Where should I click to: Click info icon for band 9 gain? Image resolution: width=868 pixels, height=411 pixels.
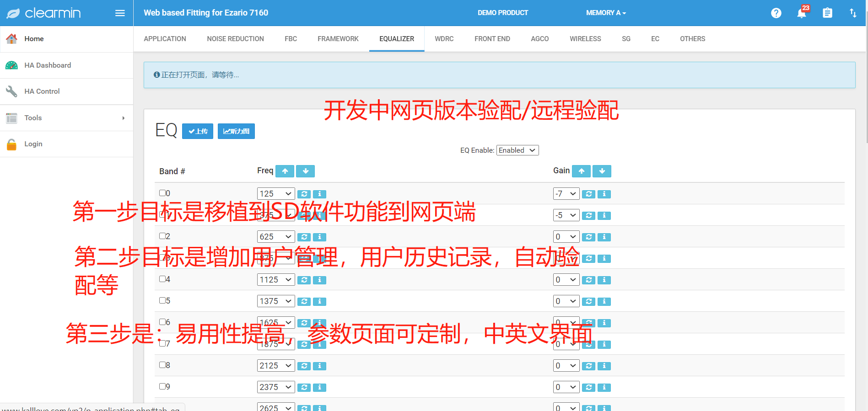point(604,388)
